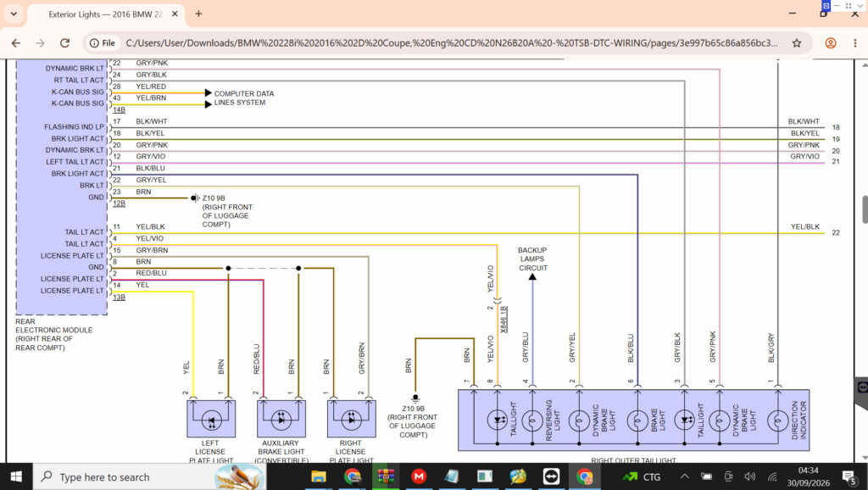Open File Explorer from the taskbar
This screenshot has height=490, width=868.
[x=319, y=476]
